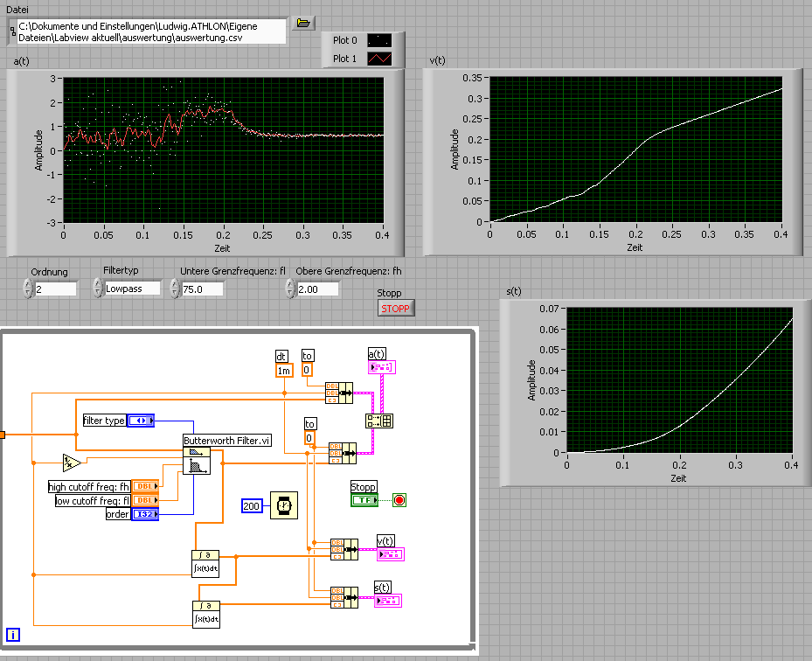Click the a(t) graph indicator terminal

pyautogui.click(x=384, y=367)
